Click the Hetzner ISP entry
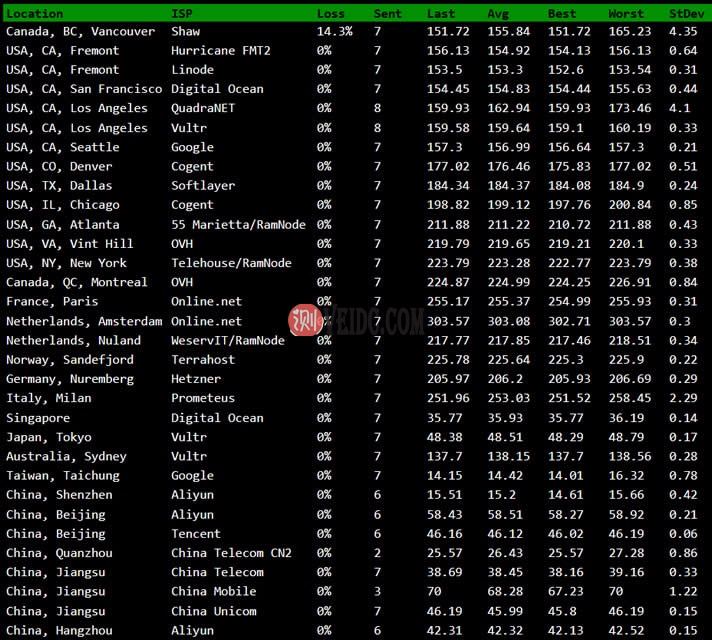This screenshot has height=640, width=712. [x=196, y=379]
